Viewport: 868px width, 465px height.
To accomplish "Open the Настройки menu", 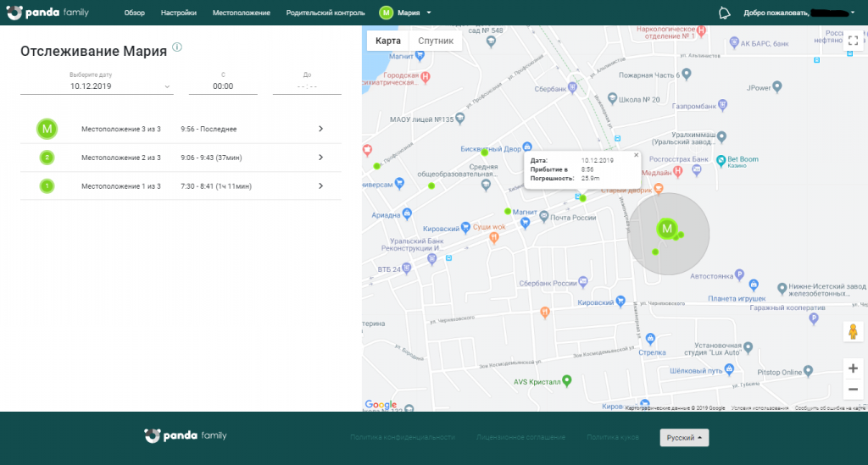I will (x=178, y=13).
